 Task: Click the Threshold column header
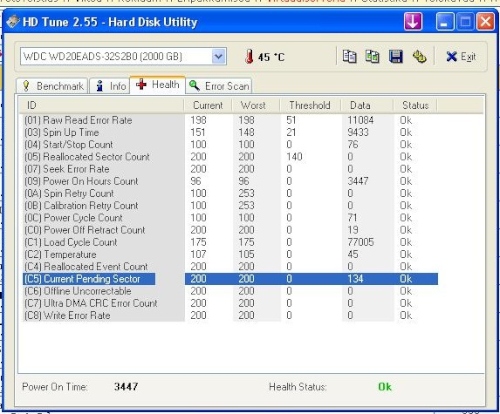tap(310, 105)
